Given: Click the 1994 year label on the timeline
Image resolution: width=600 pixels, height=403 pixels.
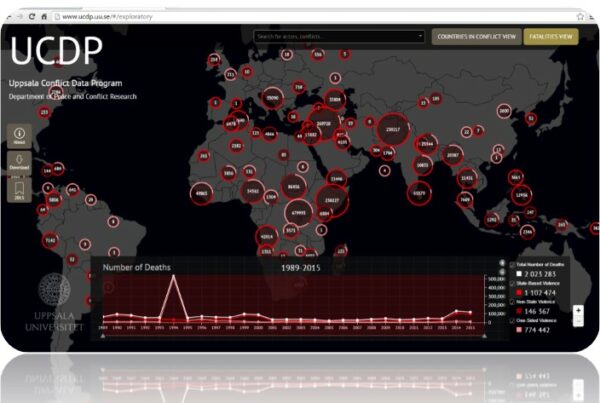Looking at the screenshot, I should click(x=173, y=328).
